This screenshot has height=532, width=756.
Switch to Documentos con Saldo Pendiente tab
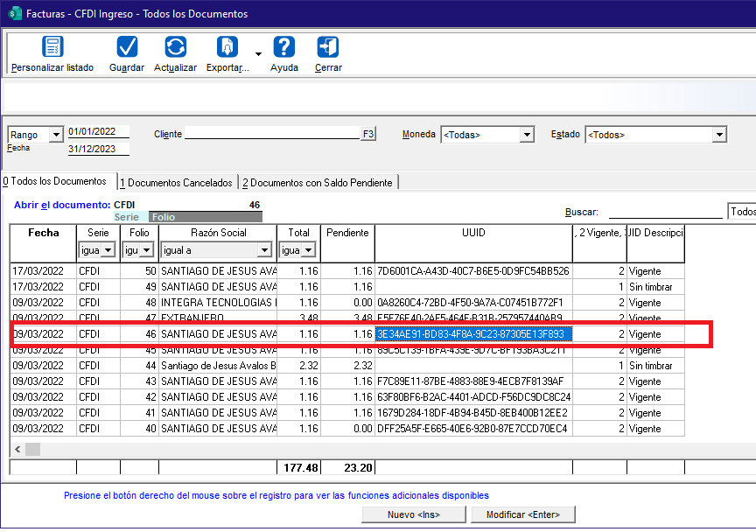[318, 183]
